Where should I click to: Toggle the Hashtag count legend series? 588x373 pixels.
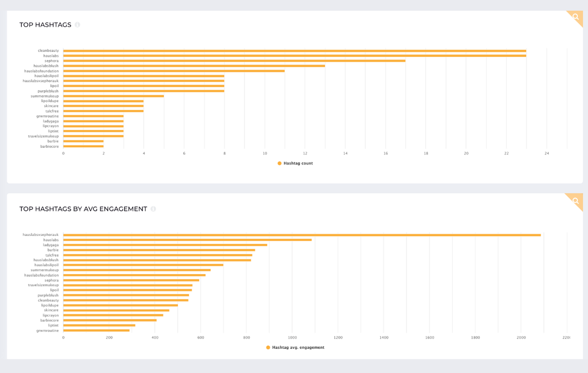pos(295,163)
